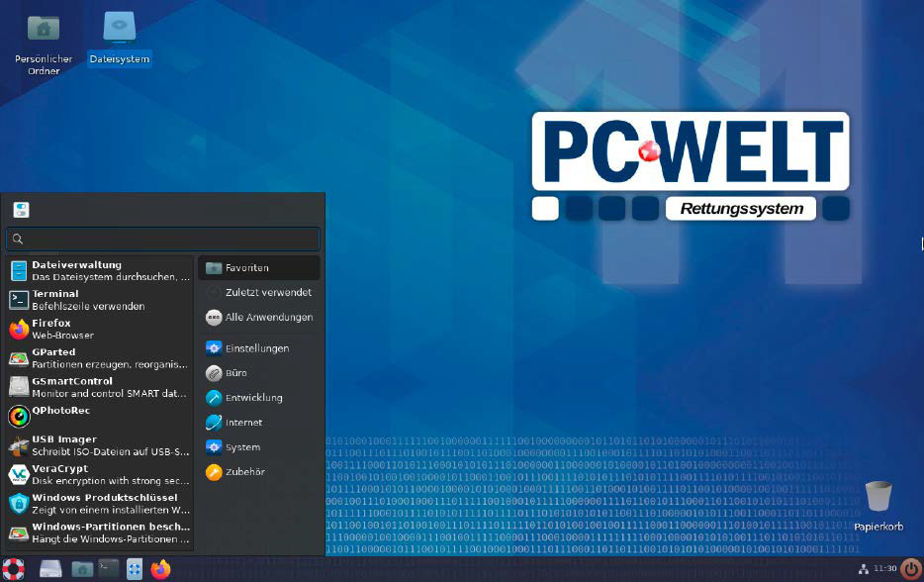This screenshot has width=924, height=582.
Task: Open the Internet category
Action: 259,423
